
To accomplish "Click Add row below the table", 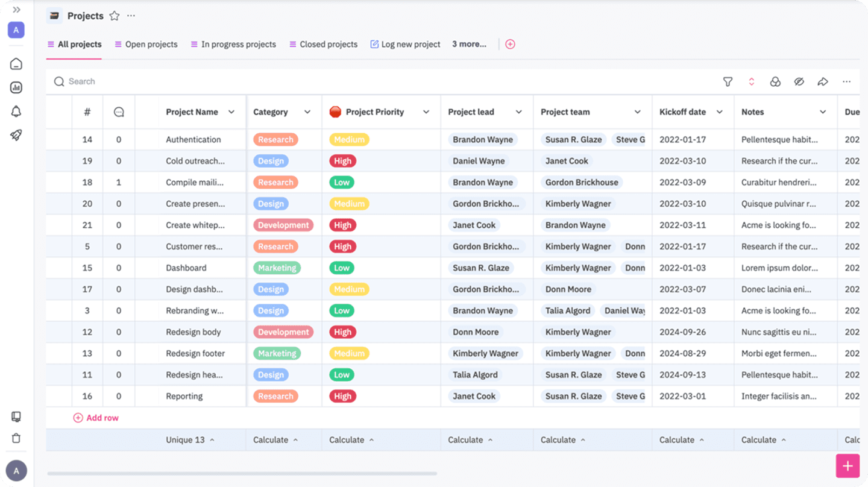I will click(96, 418).
